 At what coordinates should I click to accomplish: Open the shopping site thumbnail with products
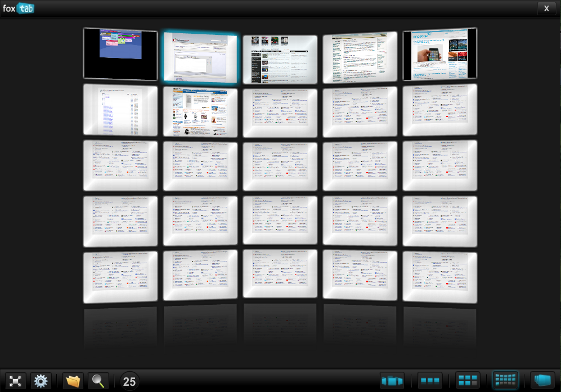[200, 112]
